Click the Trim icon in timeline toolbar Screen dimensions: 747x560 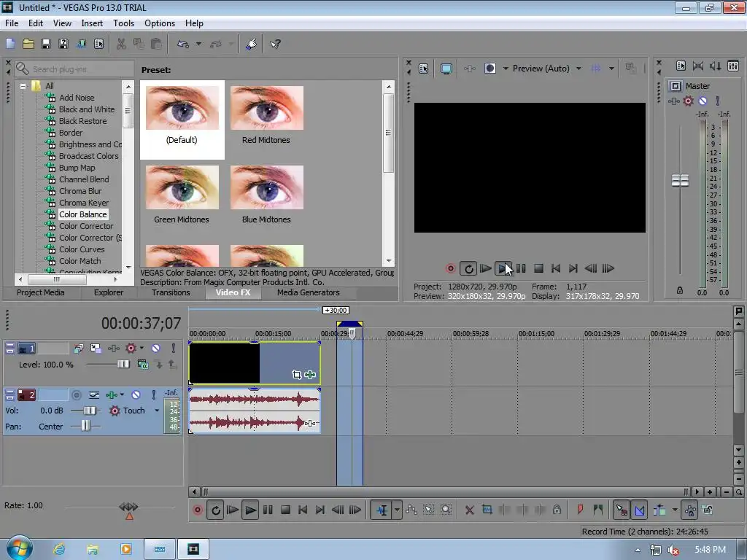(487, 510)
